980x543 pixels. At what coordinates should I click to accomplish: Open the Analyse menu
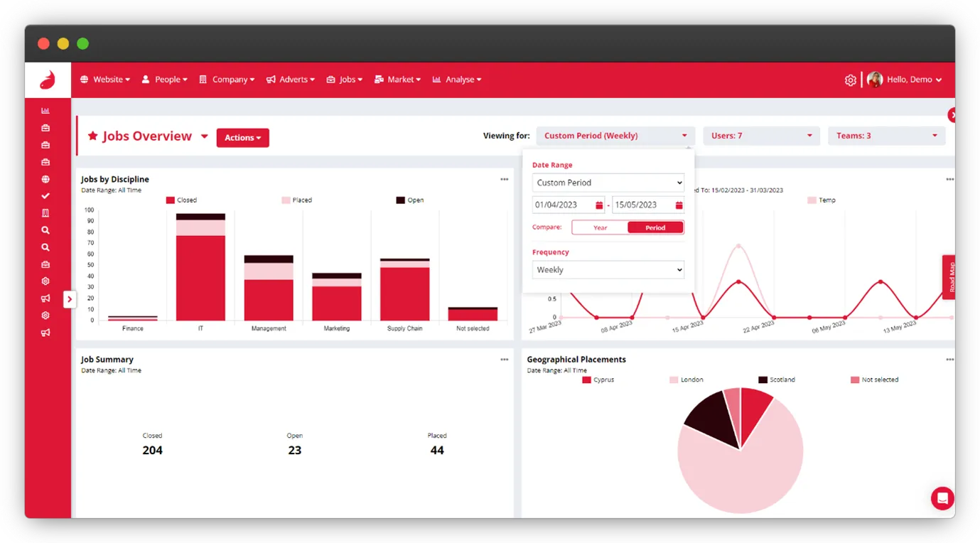click(x=457, y=79)
